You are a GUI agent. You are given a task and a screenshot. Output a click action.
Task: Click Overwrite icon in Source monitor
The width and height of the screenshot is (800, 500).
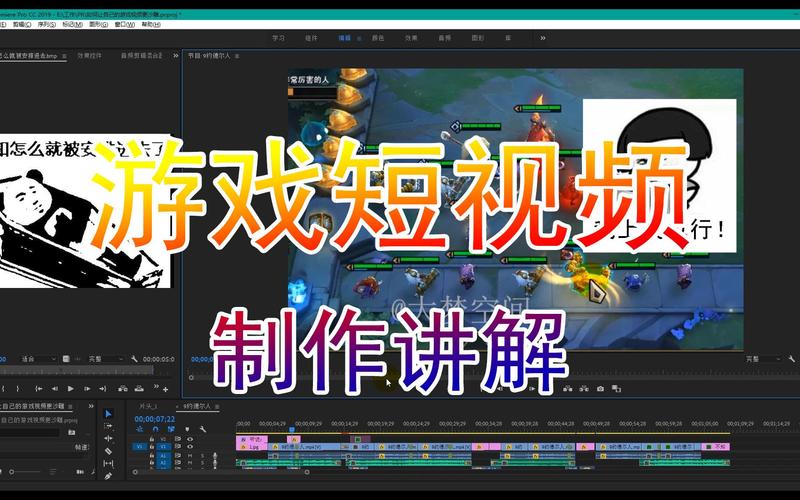pyautogui.click(x=139, y=389)
